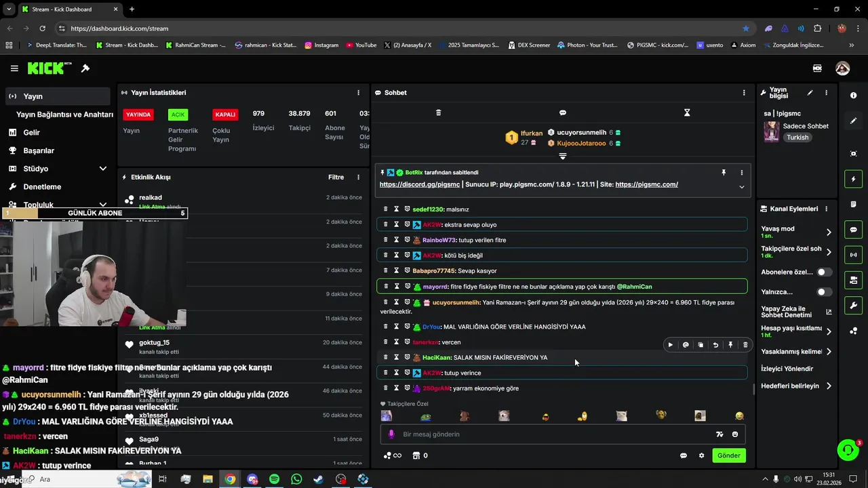The height and width of the screenshot is (488, 868).
Task: Click the hammer icon beside Kick logo
Action: (85, 68)
